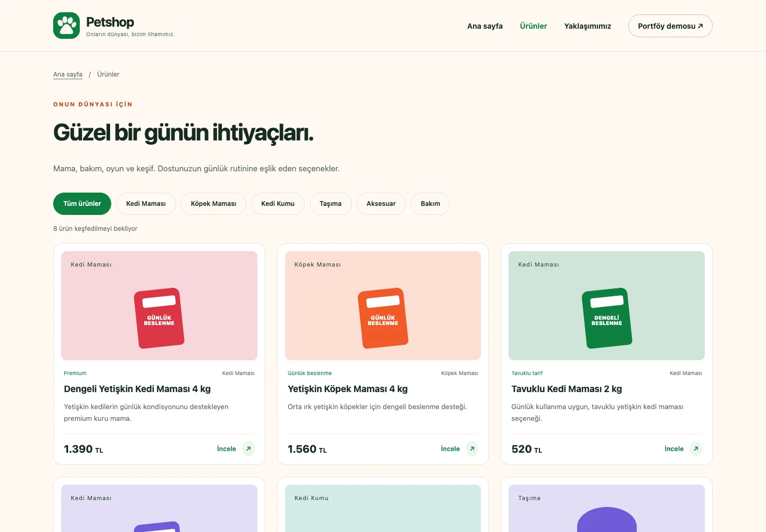Click the Petshop paw logo icon
This screenshot has width=766, height=532.
pos(66,26)
